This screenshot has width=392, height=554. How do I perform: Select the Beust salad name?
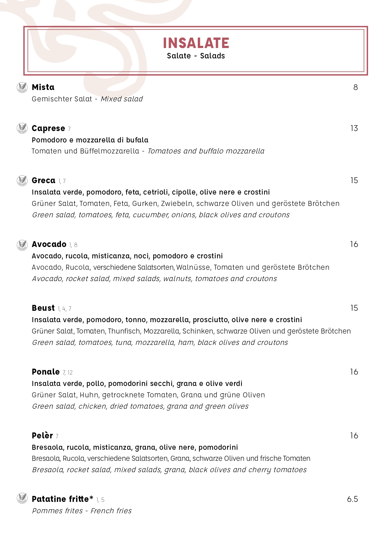coord(43,308)
